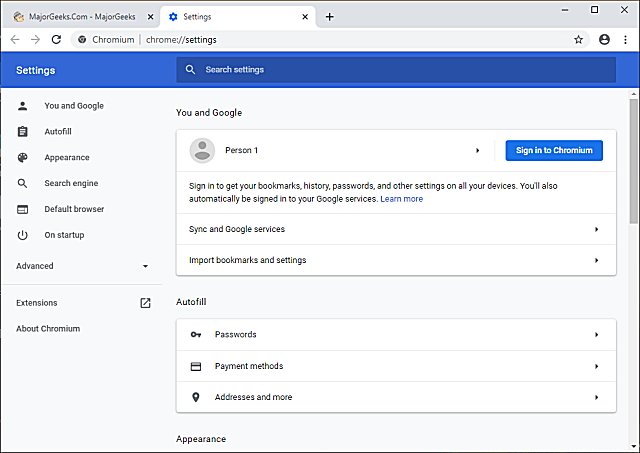Viewport: 640px width, 453px height.
Task: Click the back navigation arrow
Action: (14, 40)
